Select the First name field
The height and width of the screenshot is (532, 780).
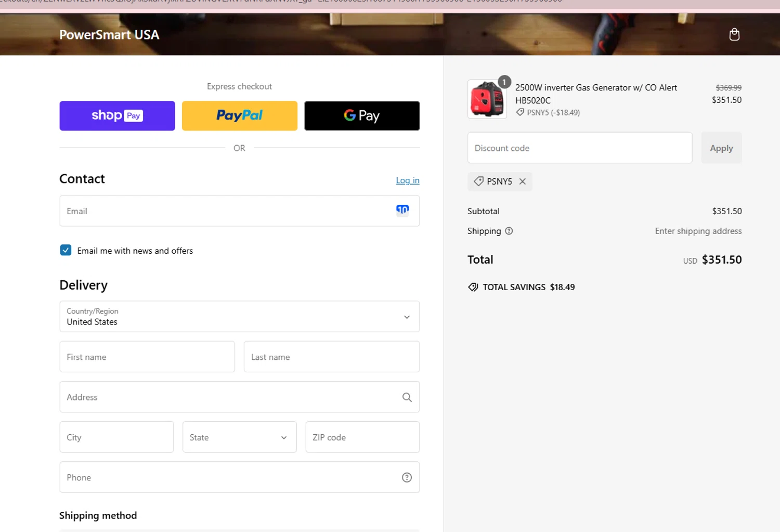(x=147, y=357)
